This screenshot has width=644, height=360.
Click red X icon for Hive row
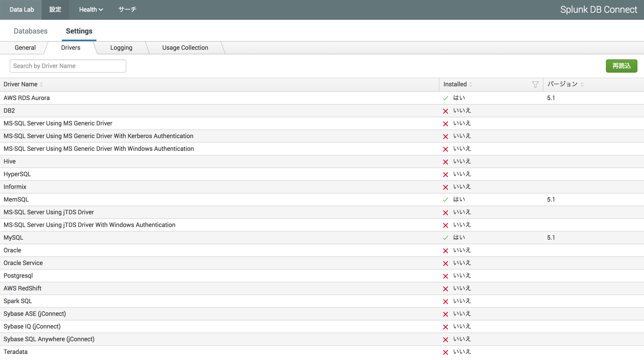coord(445,162)
